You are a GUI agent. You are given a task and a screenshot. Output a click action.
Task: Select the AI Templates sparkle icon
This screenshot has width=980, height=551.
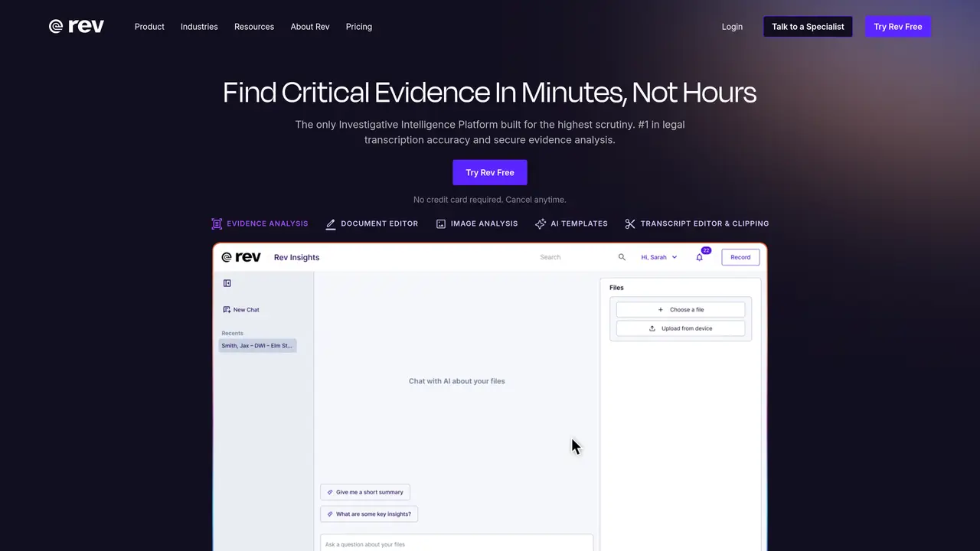tap(541, 223)
